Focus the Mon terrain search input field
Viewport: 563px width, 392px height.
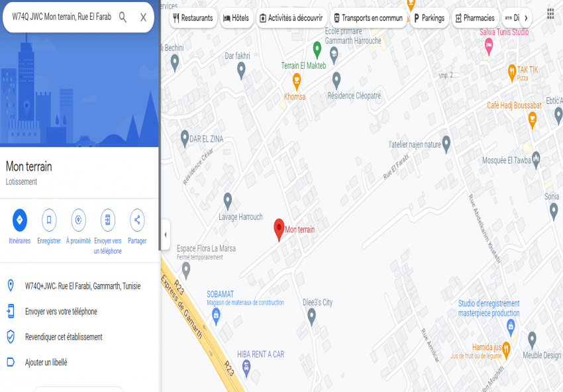tap(62, 17)
